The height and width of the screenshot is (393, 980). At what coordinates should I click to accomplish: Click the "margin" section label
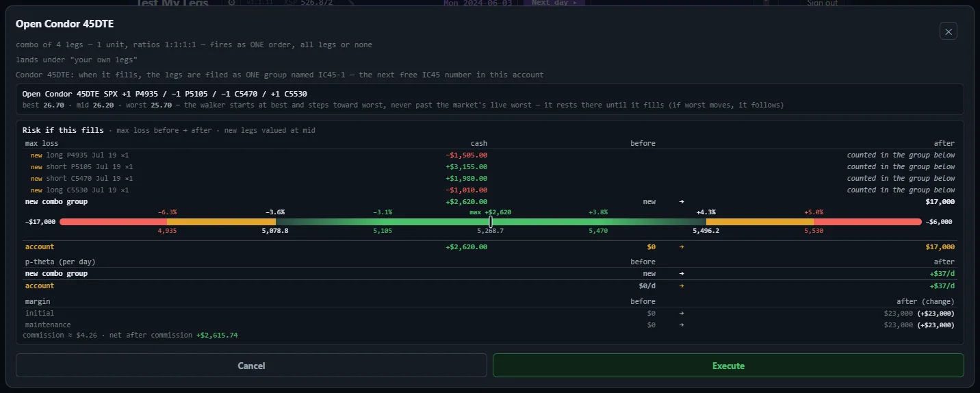38,301
